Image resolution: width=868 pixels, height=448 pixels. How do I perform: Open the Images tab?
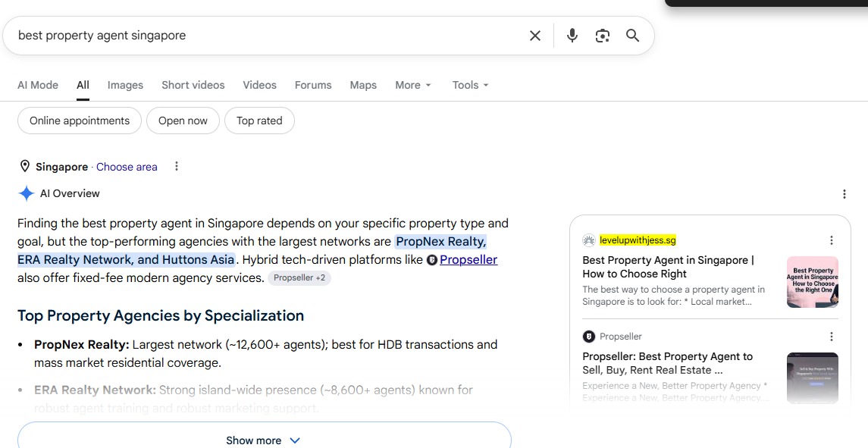pos(125,86)
